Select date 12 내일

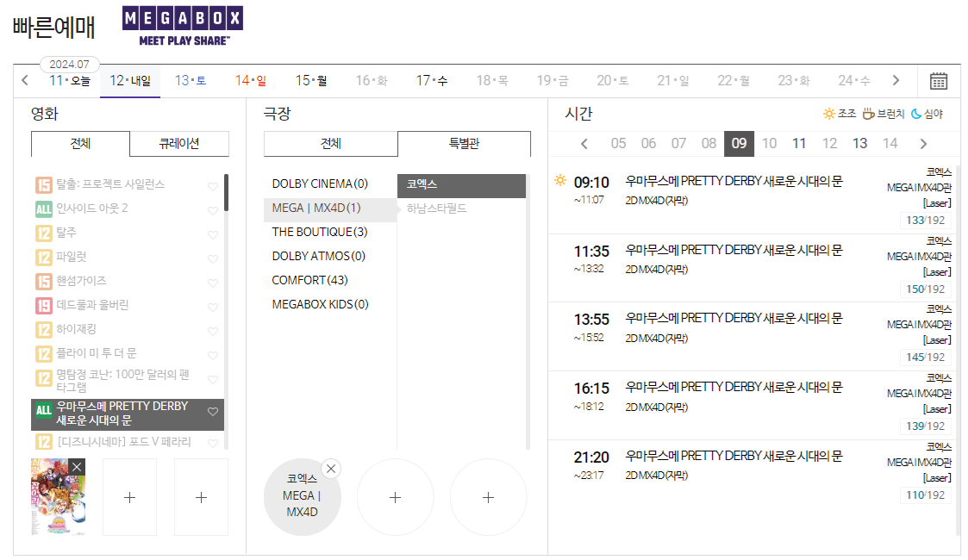(x=130, y=81)
